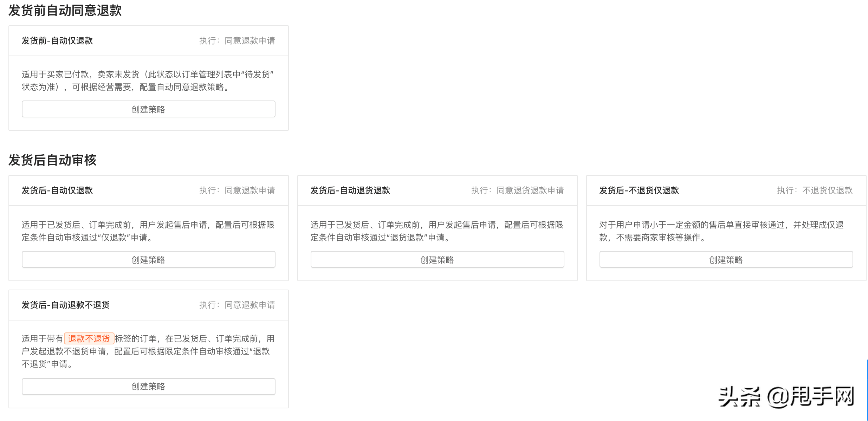868x421 pixels.
Task: Click 创建策略 under 发货前-自动仅退款
Action: 148,109
